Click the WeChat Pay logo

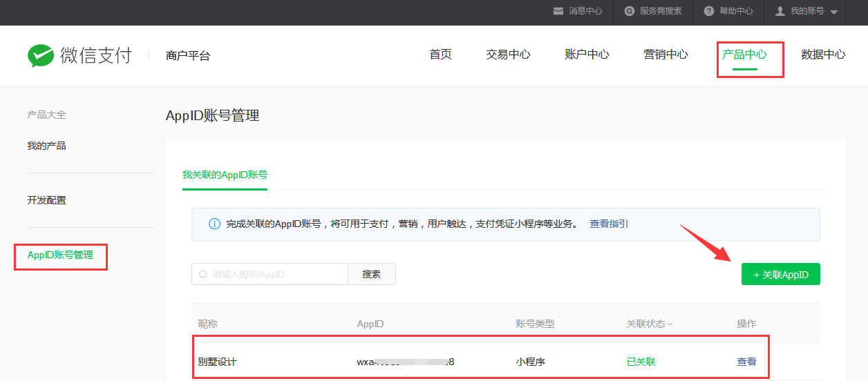pyautogui.click(x=79, y=56)
